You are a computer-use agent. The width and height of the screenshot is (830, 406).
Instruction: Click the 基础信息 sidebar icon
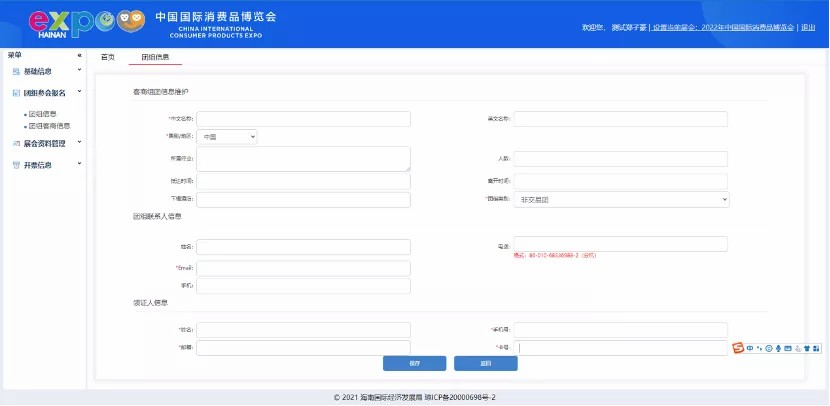(x=16, y=71)
